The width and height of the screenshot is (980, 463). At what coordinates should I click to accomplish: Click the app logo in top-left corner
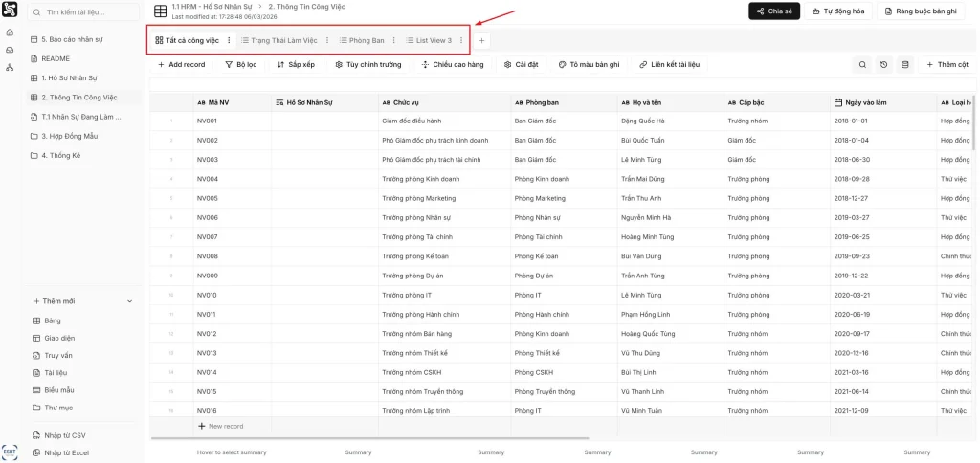coord(10,11)
